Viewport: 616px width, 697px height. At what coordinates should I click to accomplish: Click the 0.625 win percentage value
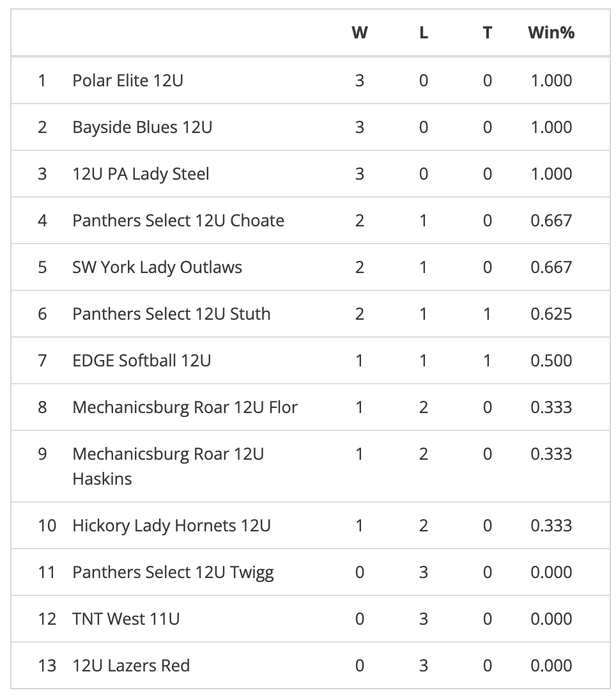tap(551, 314)
